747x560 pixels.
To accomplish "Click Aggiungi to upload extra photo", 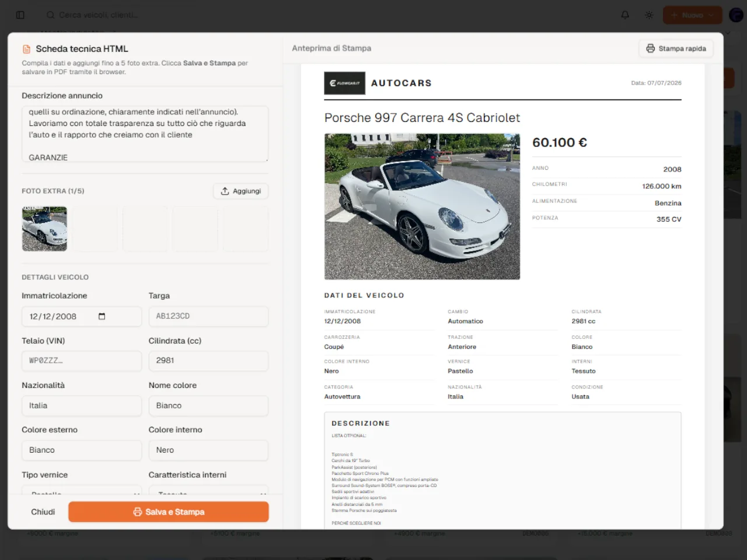I will click(x=241, y=191).
